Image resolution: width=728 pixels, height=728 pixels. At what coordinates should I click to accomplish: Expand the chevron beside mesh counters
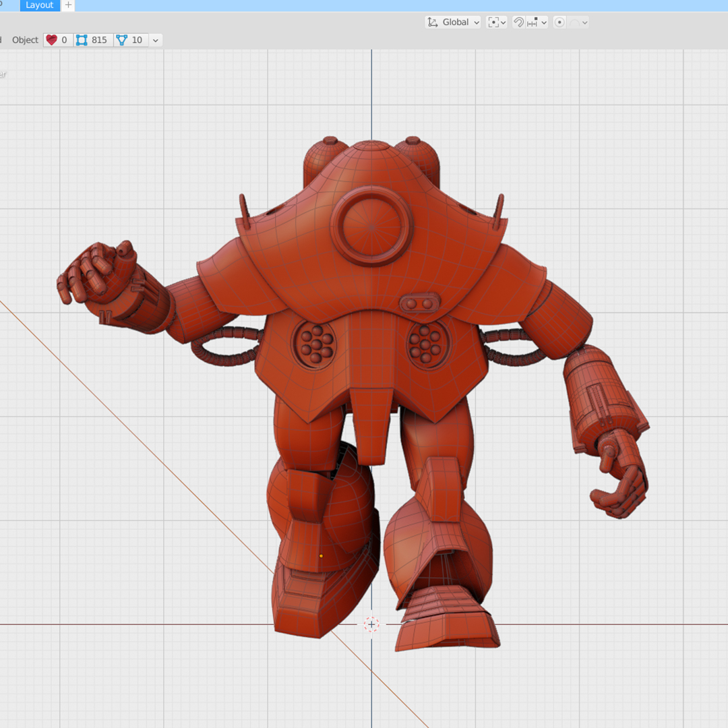click(156, 40)
